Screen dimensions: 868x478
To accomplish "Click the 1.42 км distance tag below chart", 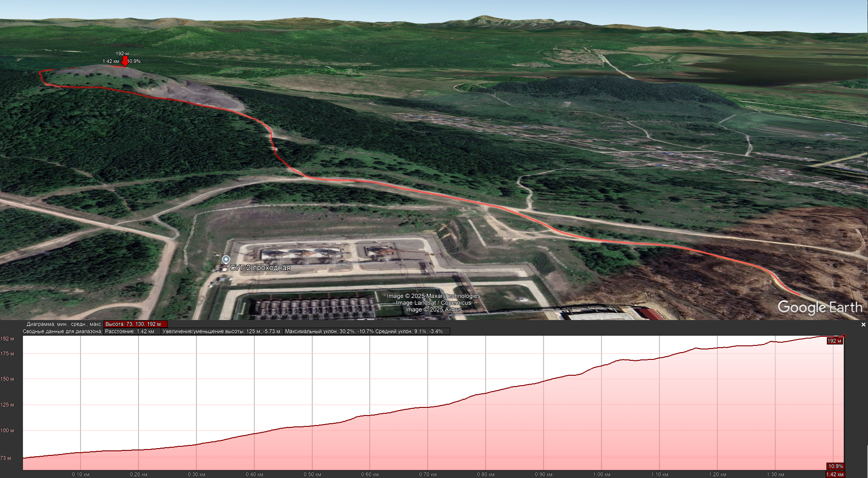I will click(834, 474).
